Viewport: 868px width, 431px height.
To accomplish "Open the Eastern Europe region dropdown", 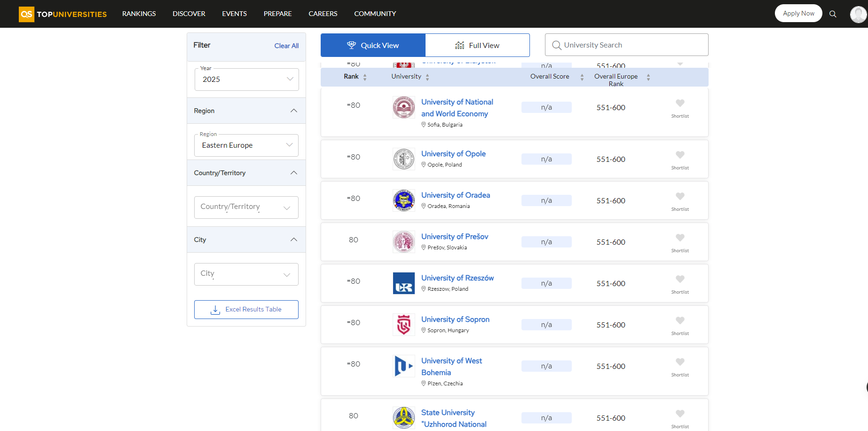I will (246, 145).
